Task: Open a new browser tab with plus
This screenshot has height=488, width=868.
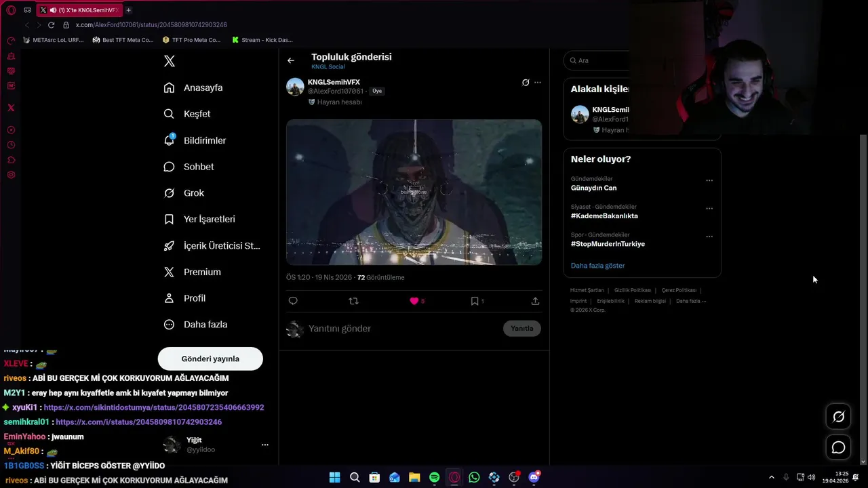Action: (128, 10)
